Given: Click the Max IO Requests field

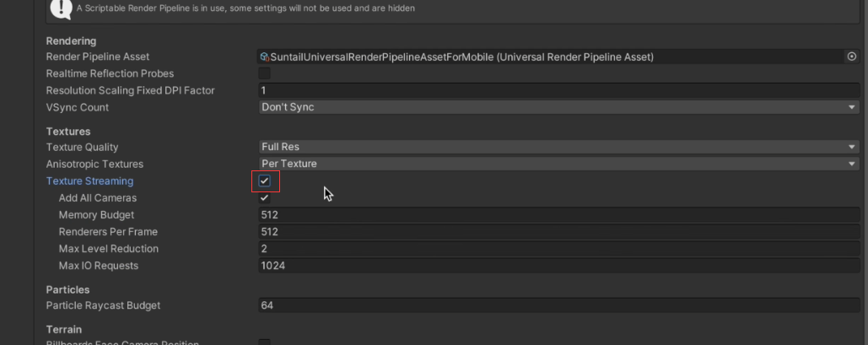Looking at the screenshot, I should tap(559, 266).
